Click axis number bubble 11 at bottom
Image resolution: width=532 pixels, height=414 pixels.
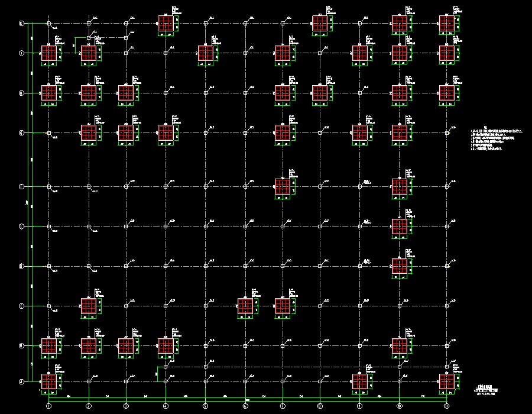click(447, 406)
